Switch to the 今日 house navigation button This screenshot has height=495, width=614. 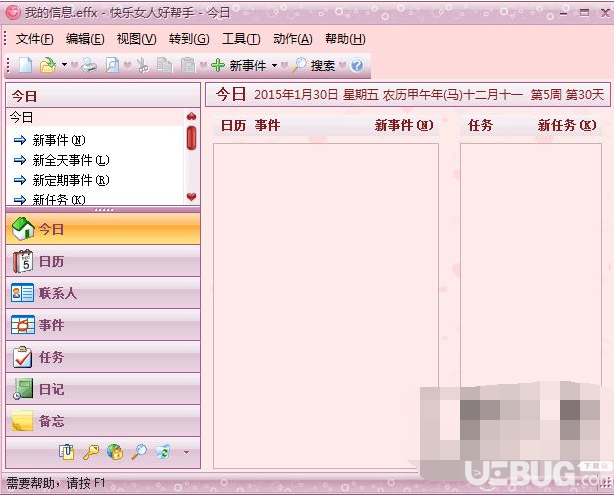coord(103,229)
